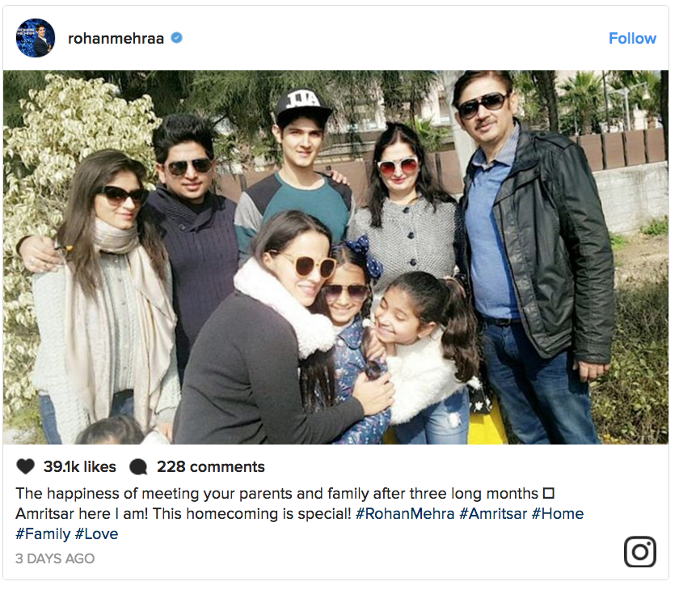Click the heart likes icon
This screenshot has height=590, width=700.
[x=25, y=466]
